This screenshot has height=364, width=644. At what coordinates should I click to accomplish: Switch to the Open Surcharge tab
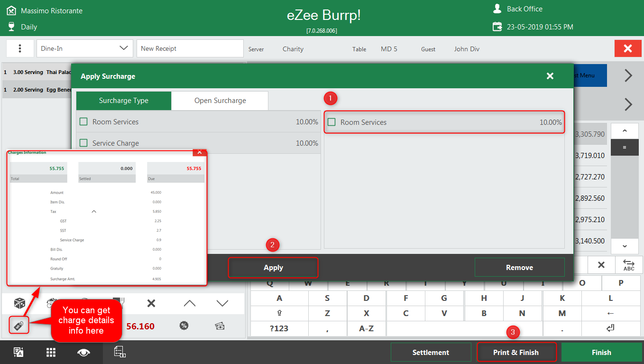coord(220,101)
